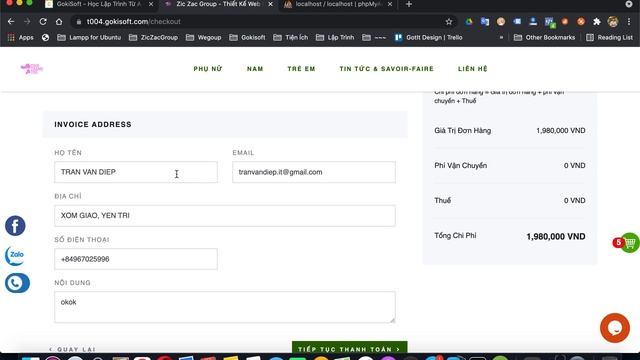Viewport: 640px width, 360px height.
Task: Open the Zalo chat icon
Action: pos(15,255)
